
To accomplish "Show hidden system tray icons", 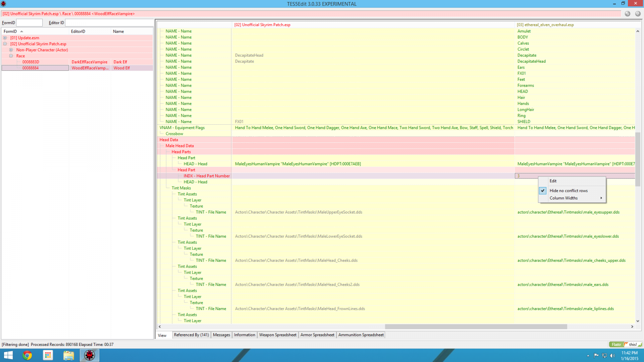I will [x=588, y=356].
